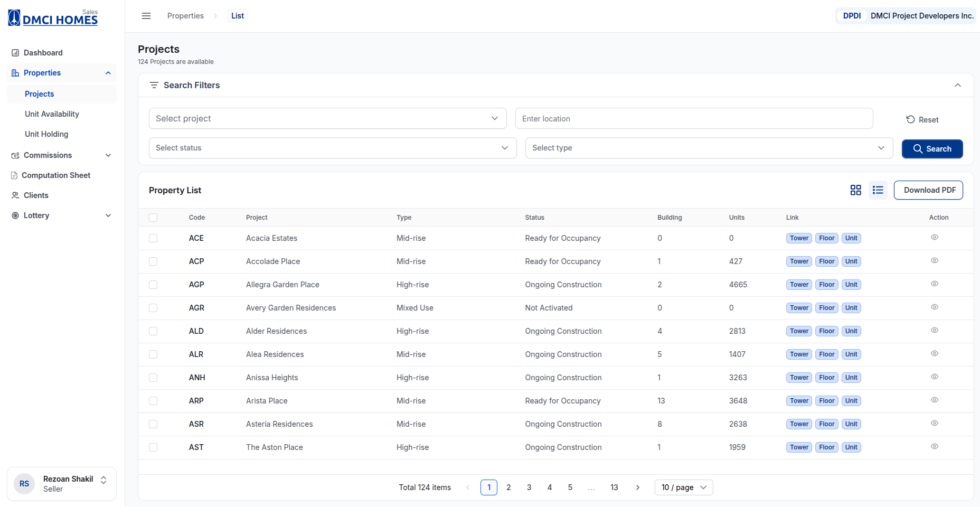980x507 pixels.
Task: View details eye icon for Accolade Place
Action: click(x=934, y=261)
